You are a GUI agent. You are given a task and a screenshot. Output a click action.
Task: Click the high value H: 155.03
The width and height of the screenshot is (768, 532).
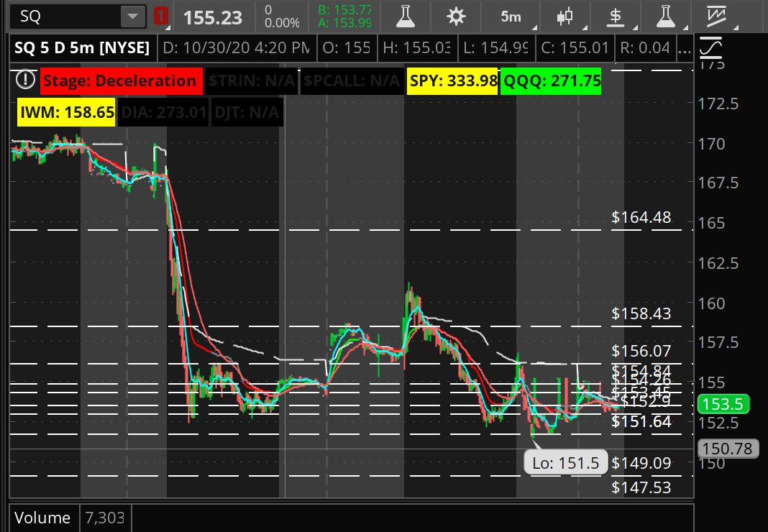click(x=417, y=47)
